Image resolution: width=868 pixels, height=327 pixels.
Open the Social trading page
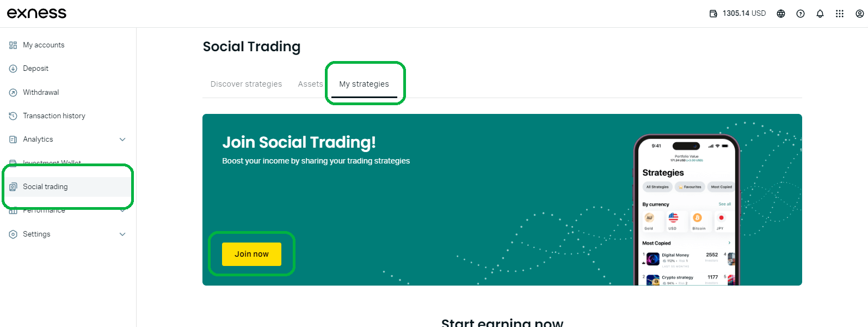[x=46, y=186]
